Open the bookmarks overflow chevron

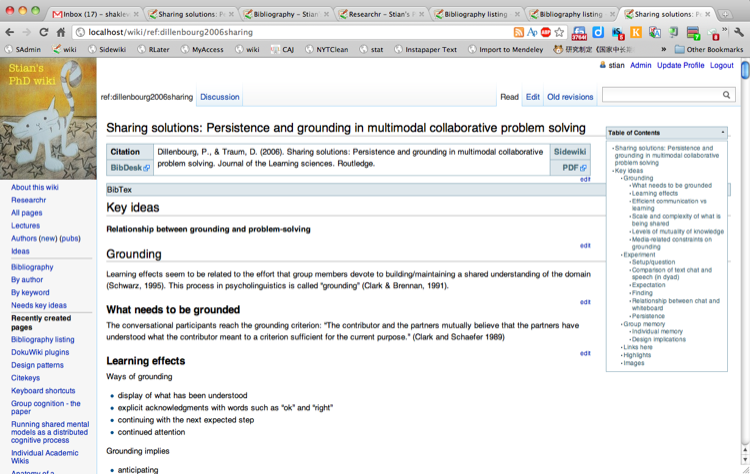coord(663,49)
